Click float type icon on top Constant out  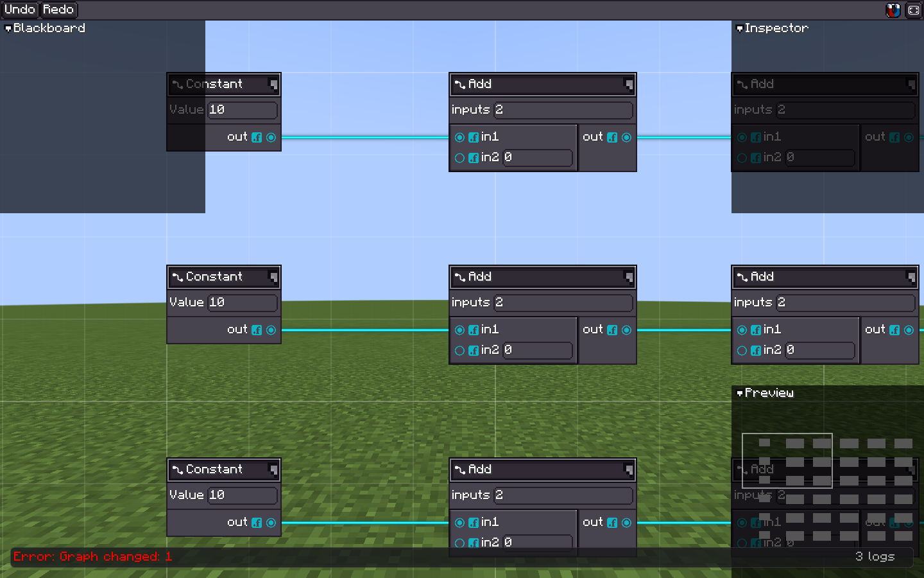click(x=257, y=137)
